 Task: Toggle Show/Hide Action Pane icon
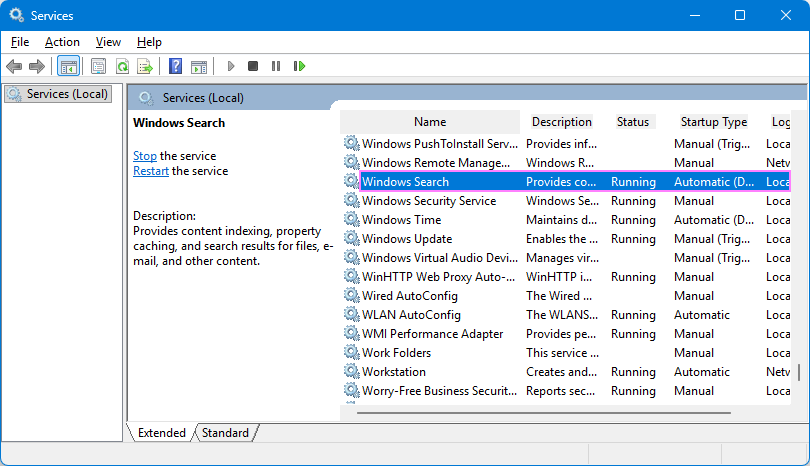199,66
